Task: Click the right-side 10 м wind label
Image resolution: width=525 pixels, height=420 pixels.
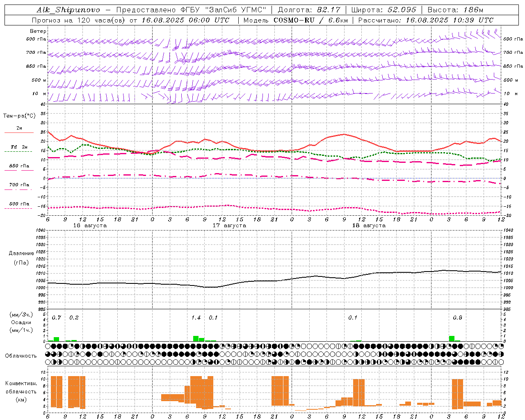Action: pyautogui.click(x=511, y=94)
